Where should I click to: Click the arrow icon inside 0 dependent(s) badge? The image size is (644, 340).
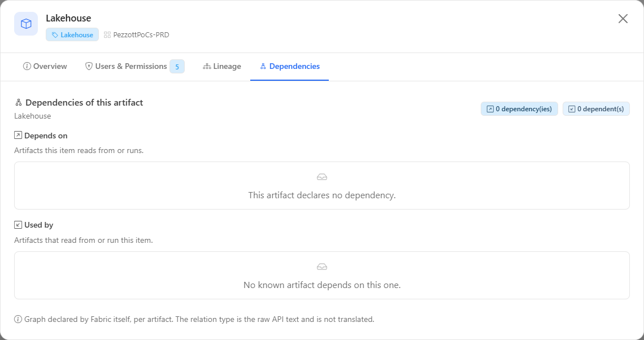pyautogui.click(x=572, y=109)
